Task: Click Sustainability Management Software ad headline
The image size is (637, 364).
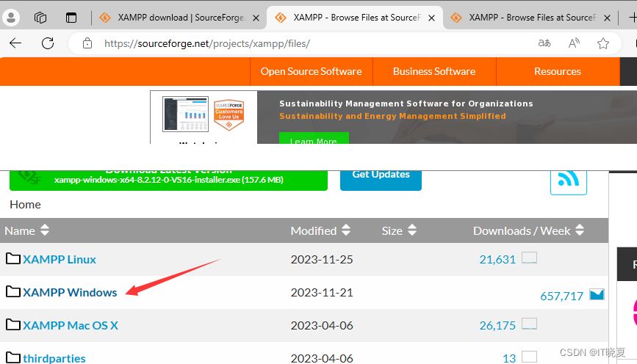Action: click(x=406, y=103)
